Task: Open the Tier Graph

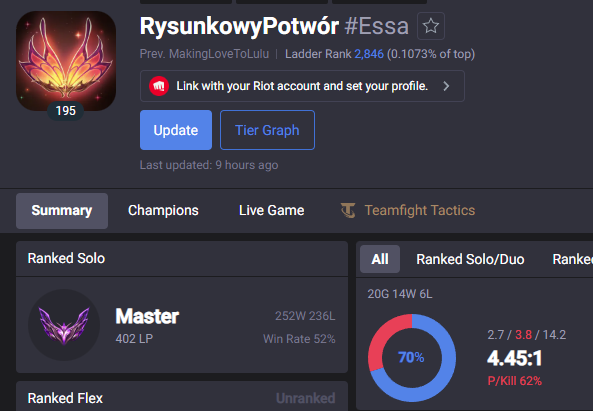Action: pyautogui.click(x=267, y=130)
